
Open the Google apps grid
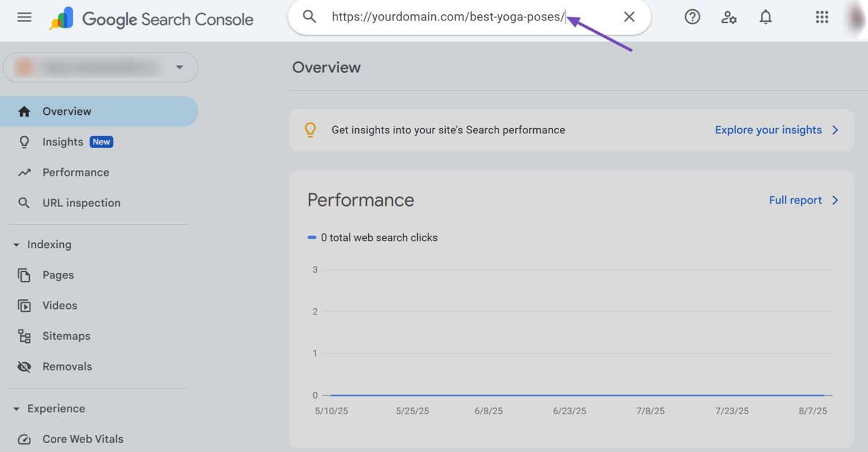pyautogui.click(x=821, y=17)
